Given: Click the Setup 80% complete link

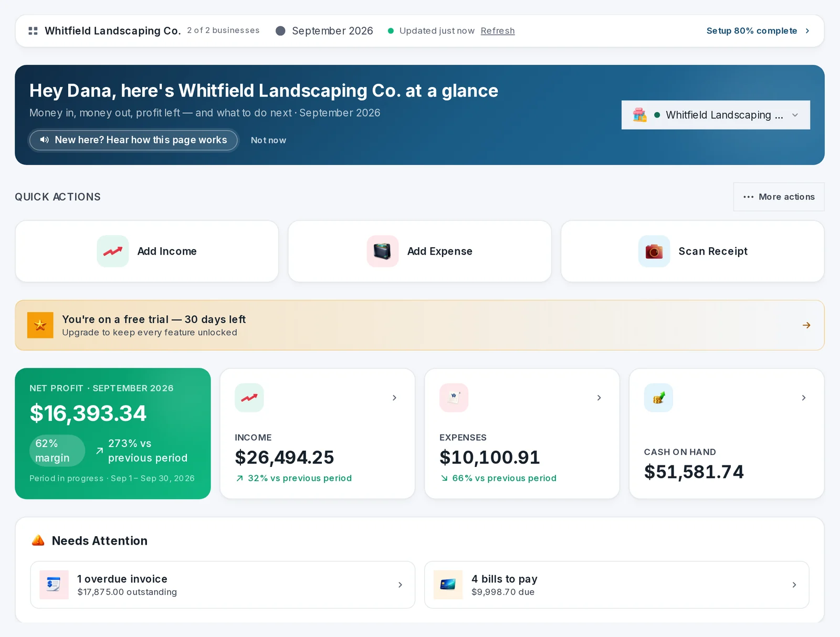Looking at the screenshot, I should pos(758,31).
